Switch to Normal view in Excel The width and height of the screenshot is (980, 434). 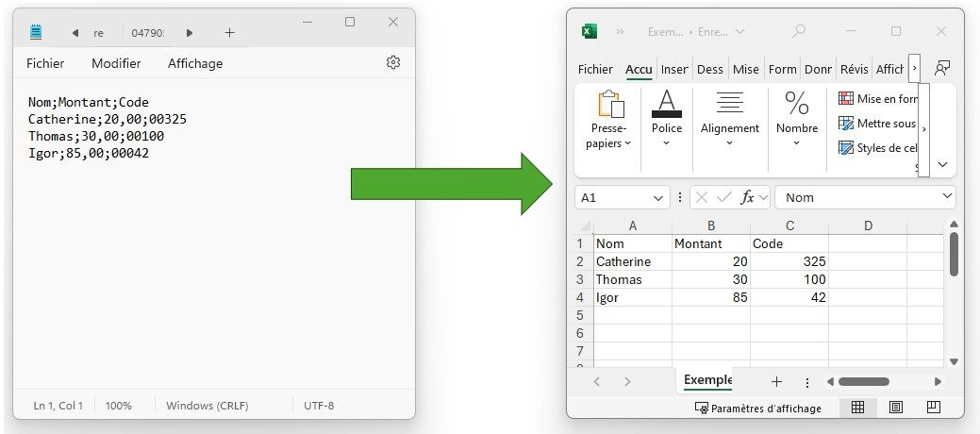(x=858, y=408)
